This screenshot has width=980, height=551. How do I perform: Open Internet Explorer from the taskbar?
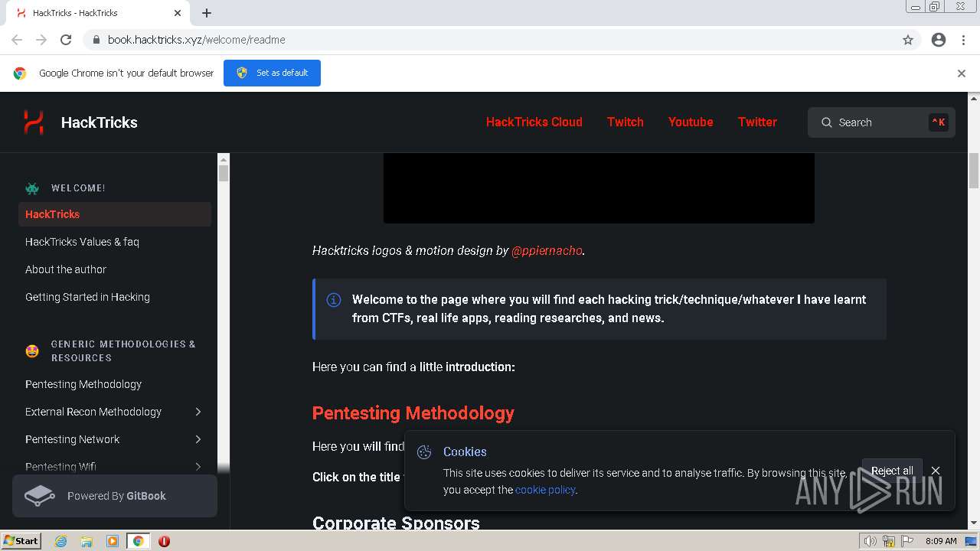[61, 541]
